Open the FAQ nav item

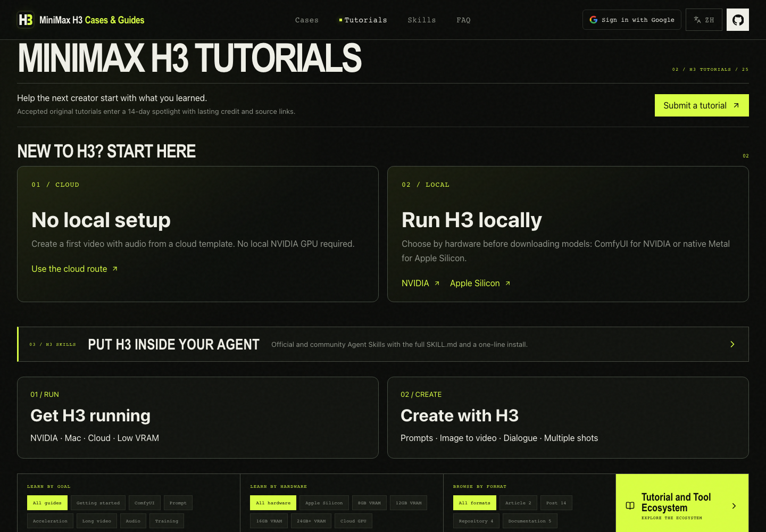[463, 20]
